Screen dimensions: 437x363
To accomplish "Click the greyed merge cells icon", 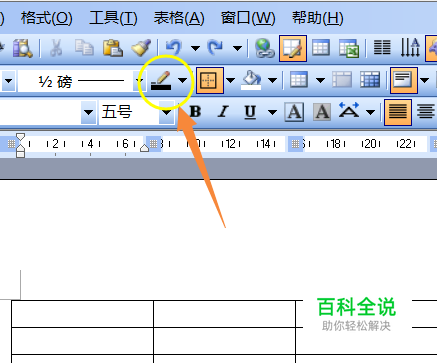I will [342, 80].
